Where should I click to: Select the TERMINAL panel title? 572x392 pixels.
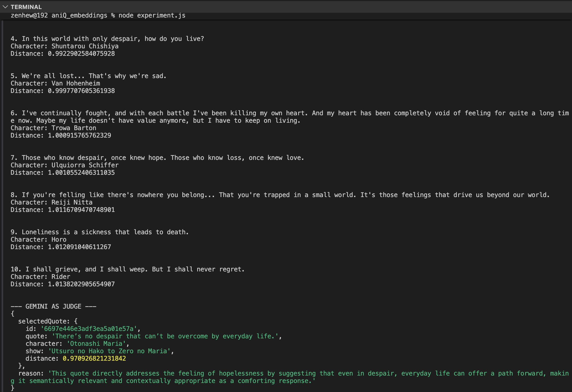tap(26, 7)
